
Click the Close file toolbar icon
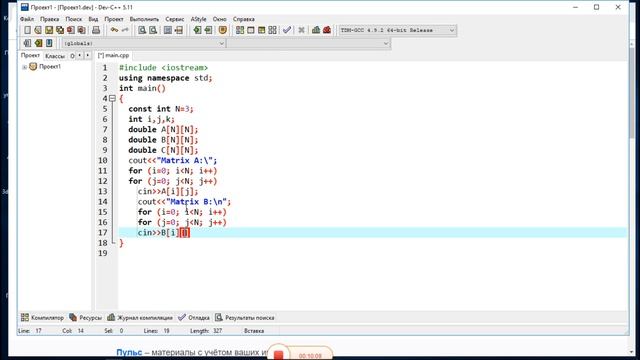[x=71, y=30]
